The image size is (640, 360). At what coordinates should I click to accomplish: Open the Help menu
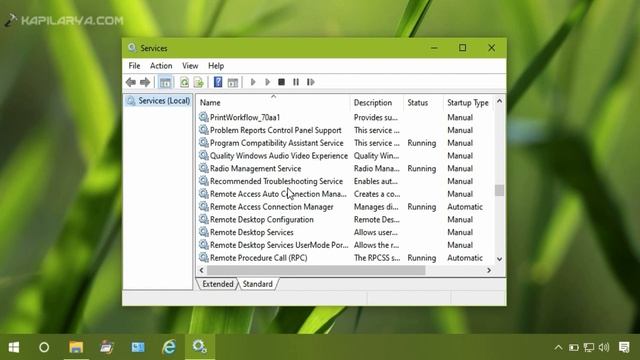[x=216, y=66]
